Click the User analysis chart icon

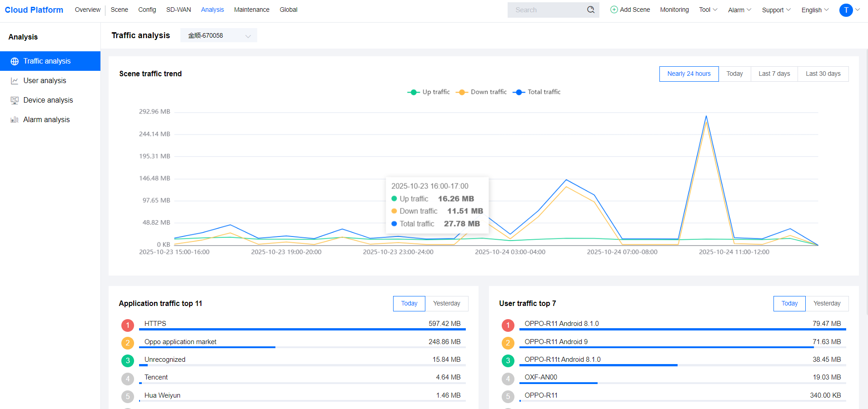pyautogui.click(x=15, y=81)
